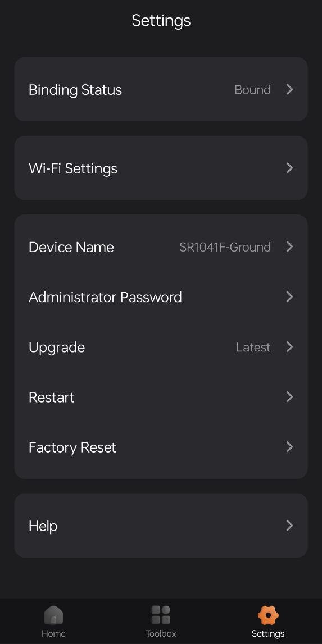Click the Upgrade row chevron arrow
The width and height of the screenshot is (322, 644).
pos(289,346)
